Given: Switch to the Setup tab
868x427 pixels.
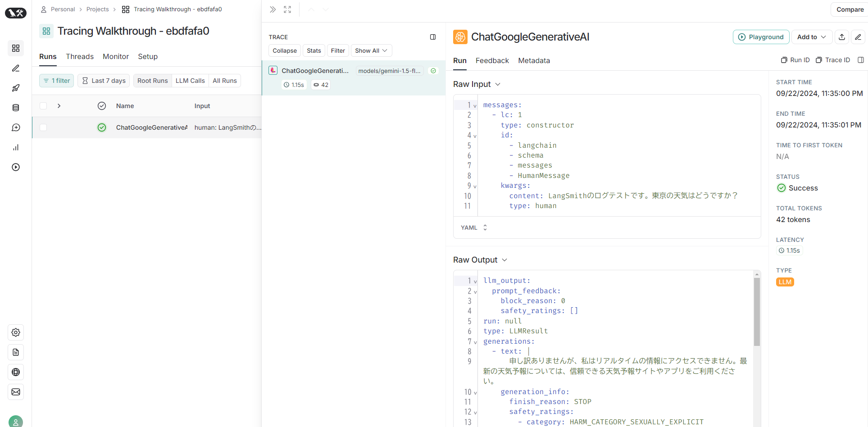Looking at the screenshot, I should tap(148, 56).
